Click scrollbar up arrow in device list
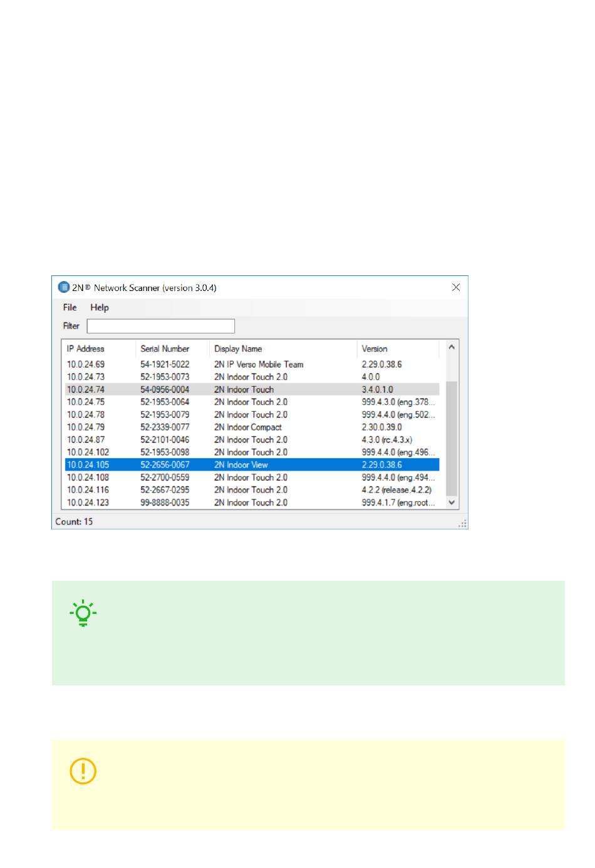Image resolution: width=595 pixels, height=868 pixels. 452,347
